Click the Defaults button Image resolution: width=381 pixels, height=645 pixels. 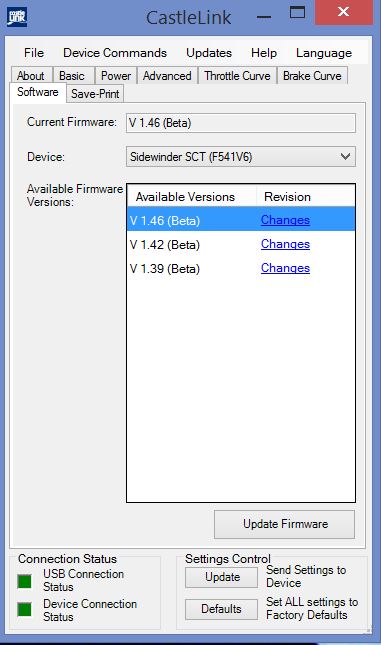point(221,609)
